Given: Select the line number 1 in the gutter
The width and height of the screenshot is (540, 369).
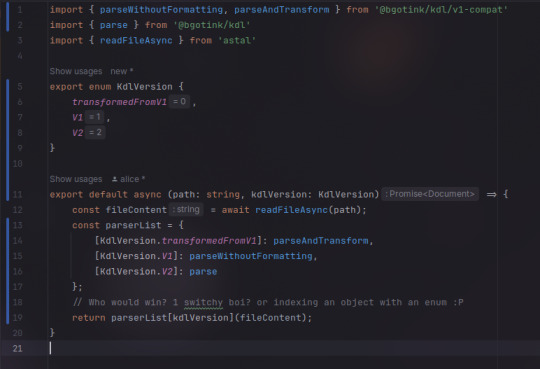Looking at the screenshot, I should (20, 10).
